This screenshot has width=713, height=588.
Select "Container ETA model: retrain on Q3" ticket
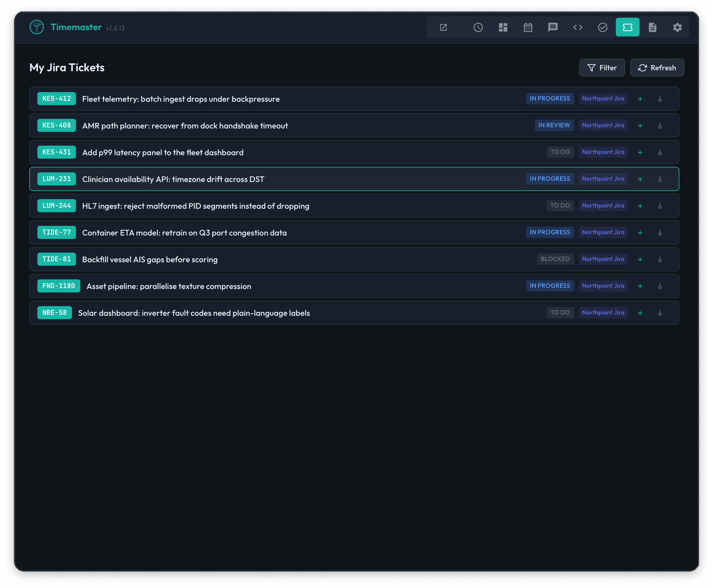tap(185, 233)
